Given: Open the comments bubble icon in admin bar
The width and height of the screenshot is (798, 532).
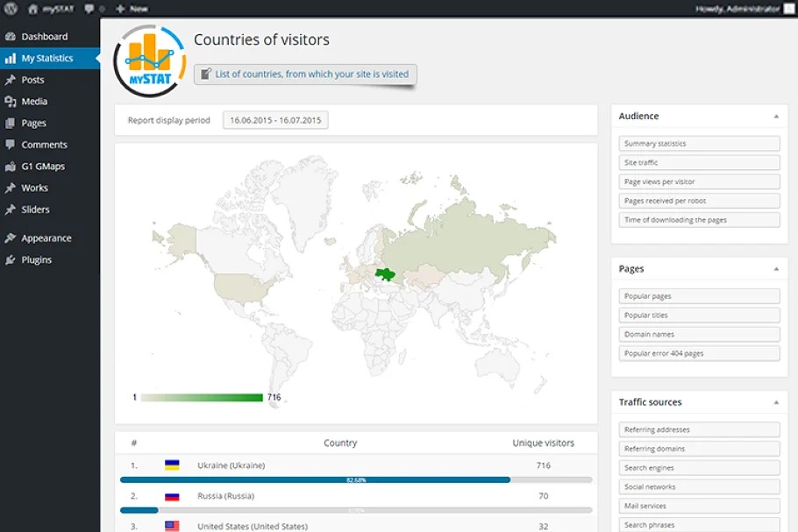Looking at the screenshot, I should click(89, 9).
